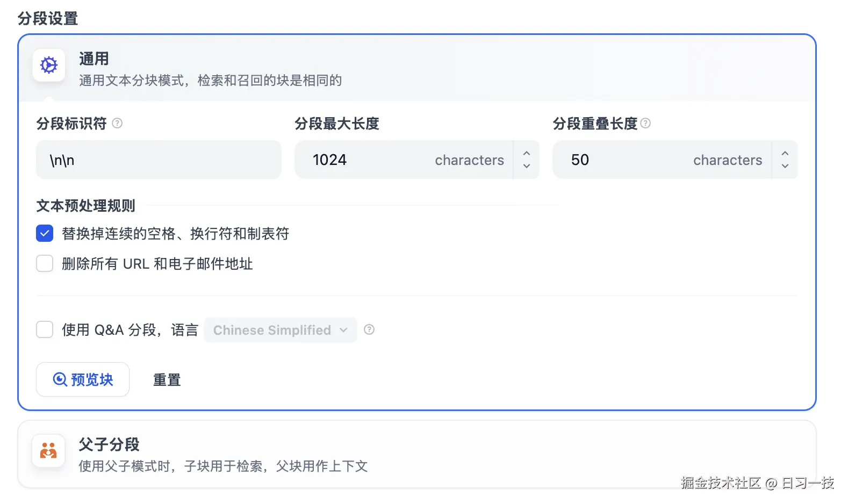The height and width of the screenshot is (504, 848).
Task: Click the 通用 gear mode icon
Action: coord(49,66)
